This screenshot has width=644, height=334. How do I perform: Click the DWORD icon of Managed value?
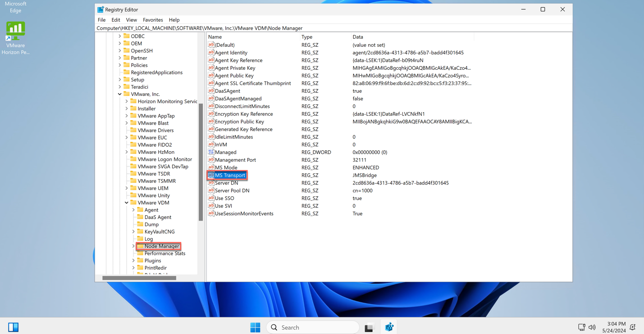pos(211,152)
